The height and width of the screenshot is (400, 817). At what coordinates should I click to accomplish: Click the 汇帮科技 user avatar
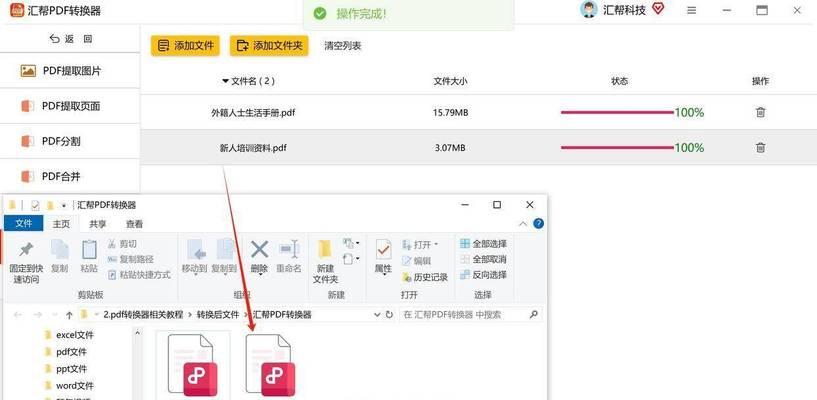(x=589, y=9)
